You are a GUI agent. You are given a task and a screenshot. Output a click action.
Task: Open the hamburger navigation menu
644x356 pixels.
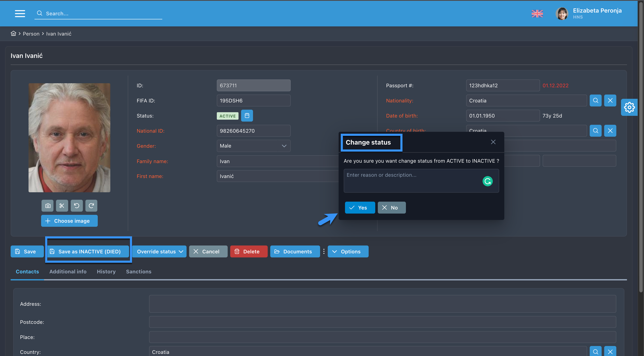click(x=20, y=13)
